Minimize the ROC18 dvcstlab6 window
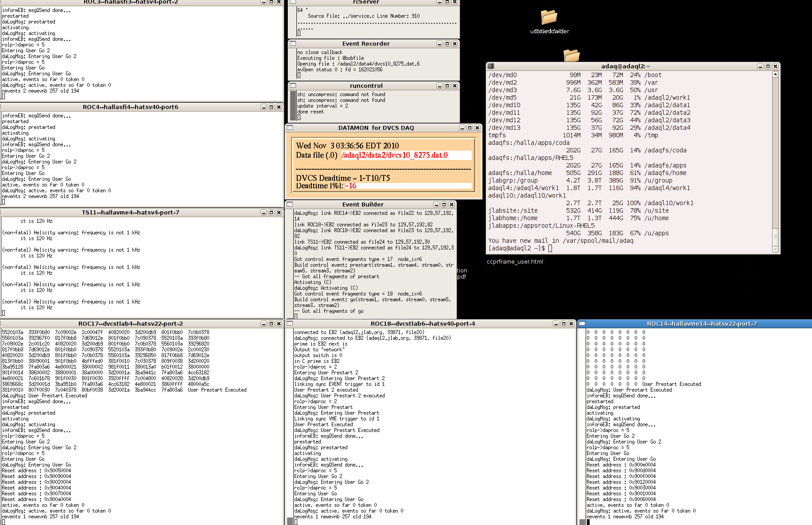Screen dimensions: 812x525 (x=556, y=323)
